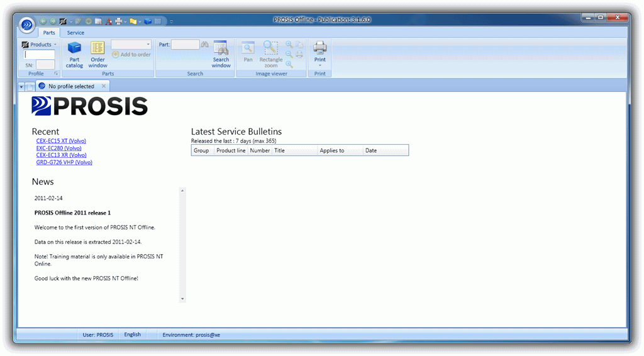
Task: Expand the dropdown arrow after the quick access folder icon
Action: 140,21
